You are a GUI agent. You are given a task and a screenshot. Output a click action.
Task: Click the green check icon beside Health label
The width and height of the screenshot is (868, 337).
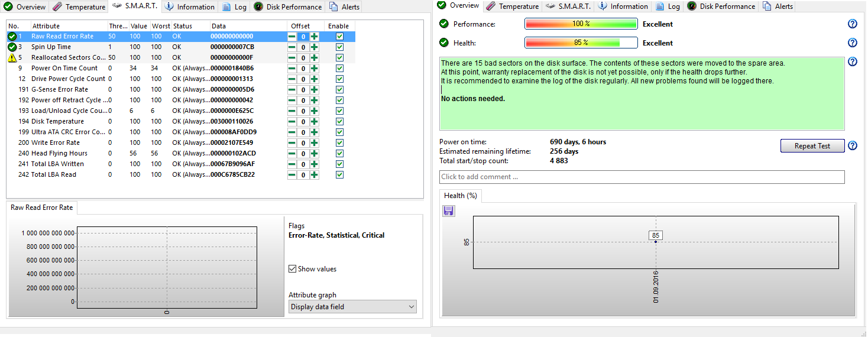click(x=444, y=43)
